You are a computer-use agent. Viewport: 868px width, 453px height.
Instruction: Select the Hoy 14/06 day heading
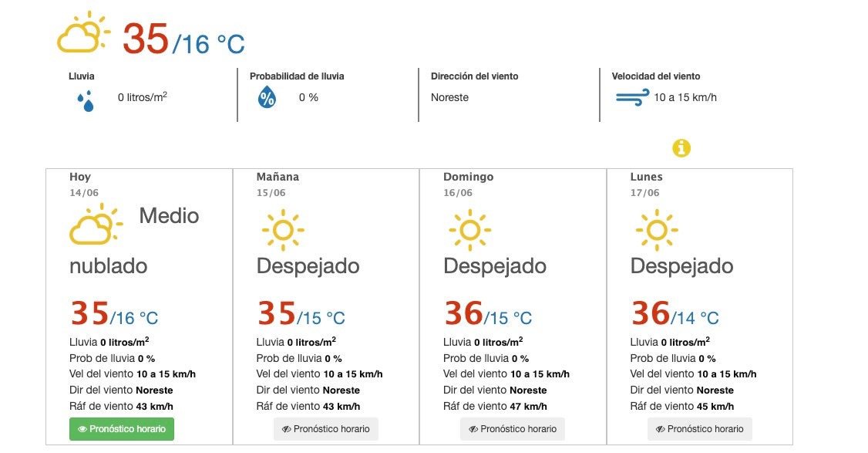point(84,184)
